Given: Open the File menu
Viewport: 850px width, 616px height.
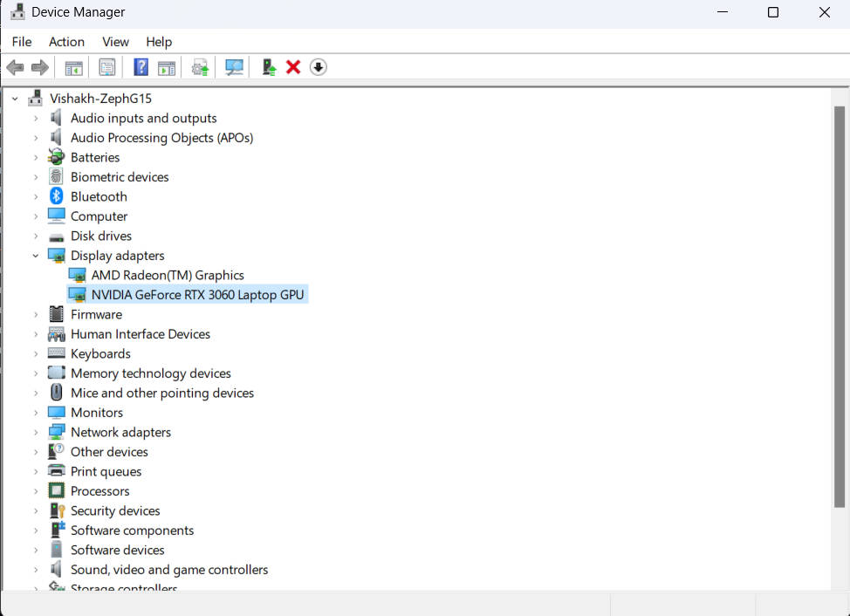Looking at the screenshot, I should [21, 41].
